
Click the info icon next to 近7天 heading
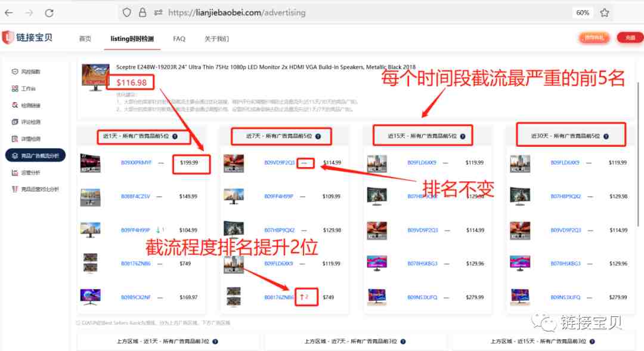tap(318, 136)
